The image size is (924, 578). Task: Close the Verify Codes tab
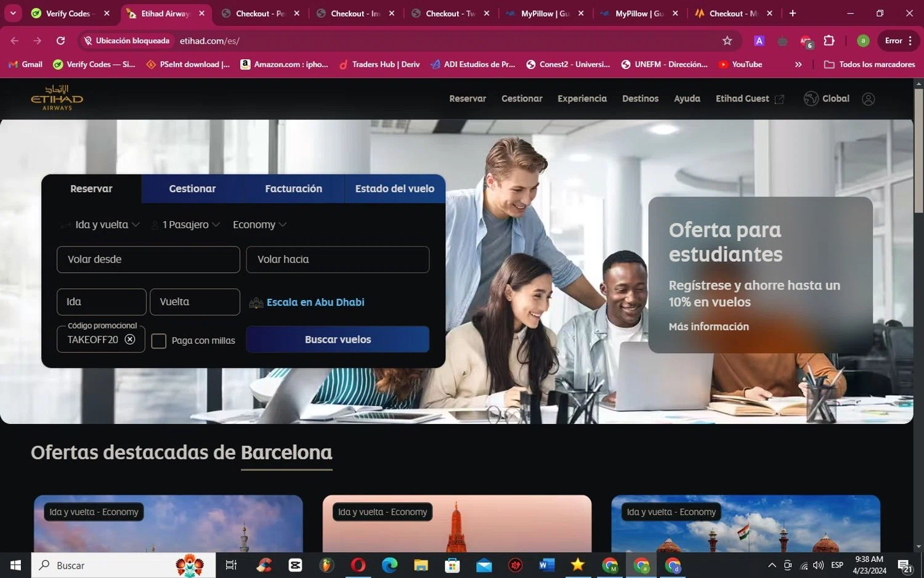point(107,13)
